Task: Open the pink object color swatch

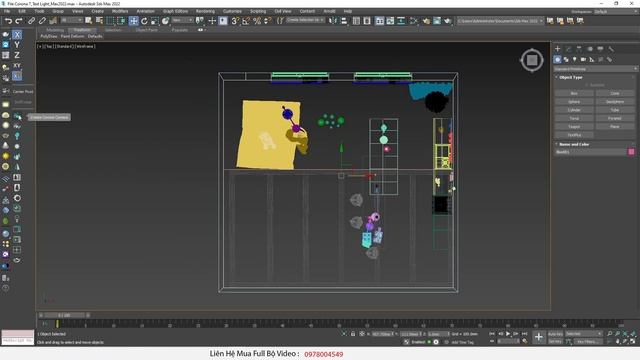Action: [x=631, y=152]
